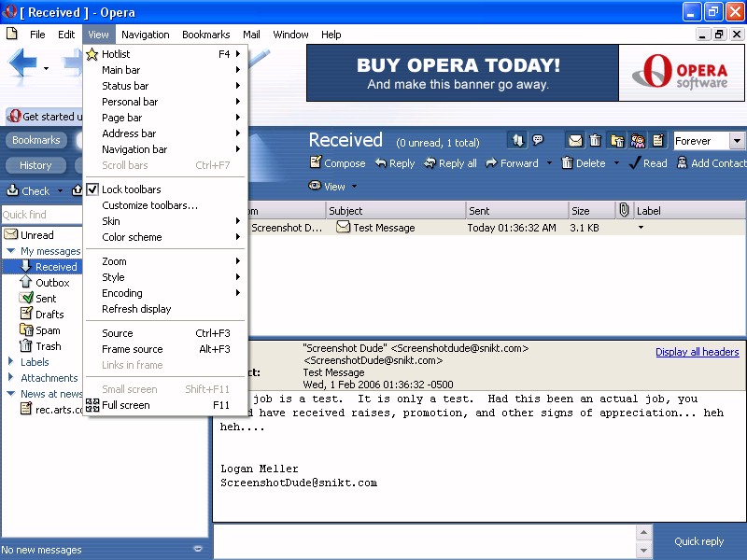The height and width of the screenshot is (560, 747).
Task: Click the Forward button
Action: (x=512, y=163)
